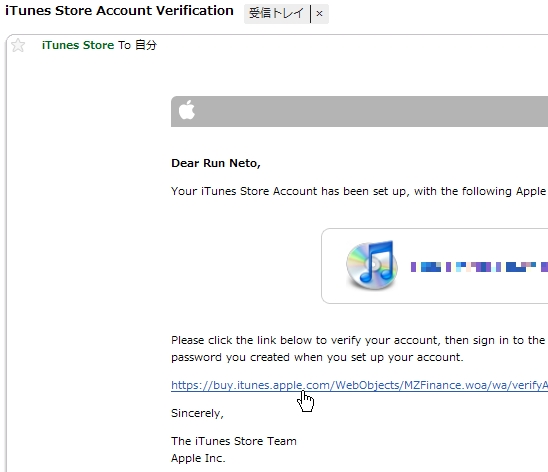Open the buy.itunes.apple.com verification link
Image resolution: width=548 pixels, height=472 pixels.
[x=359, y=385]
